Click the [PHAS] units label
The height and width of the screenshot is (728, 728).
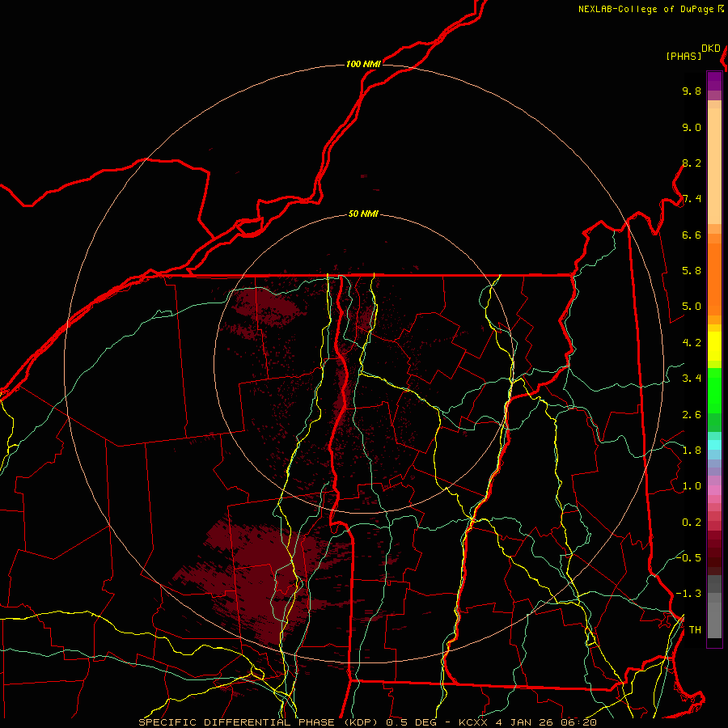coord(684,57)
